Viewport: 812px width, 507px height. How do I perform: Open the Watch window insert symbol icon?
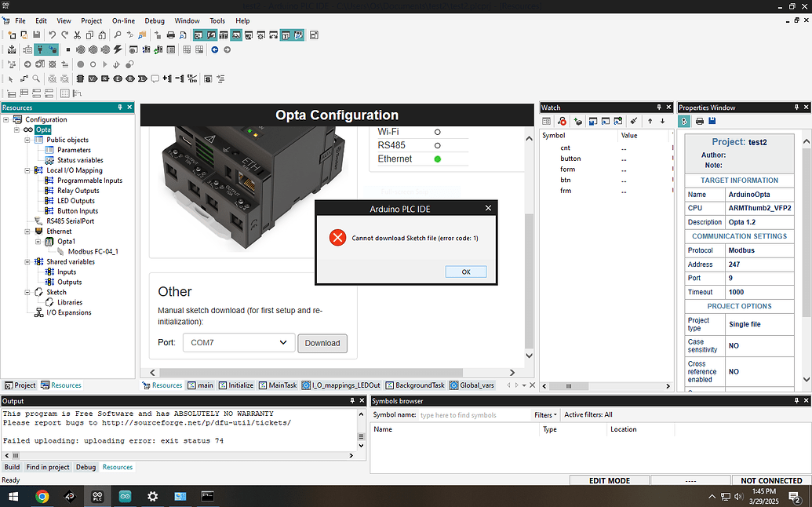(x=578, y=121)
